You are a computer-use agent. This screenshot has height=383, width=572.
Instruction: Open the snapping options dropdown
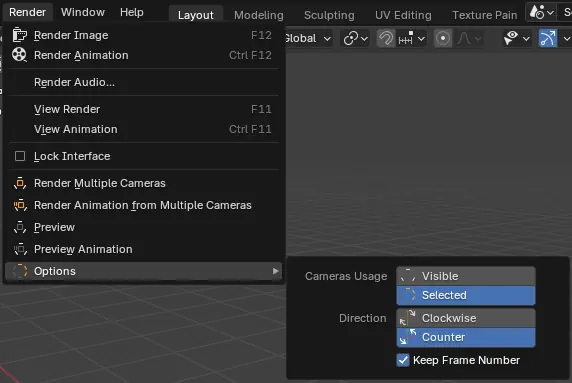411,38
